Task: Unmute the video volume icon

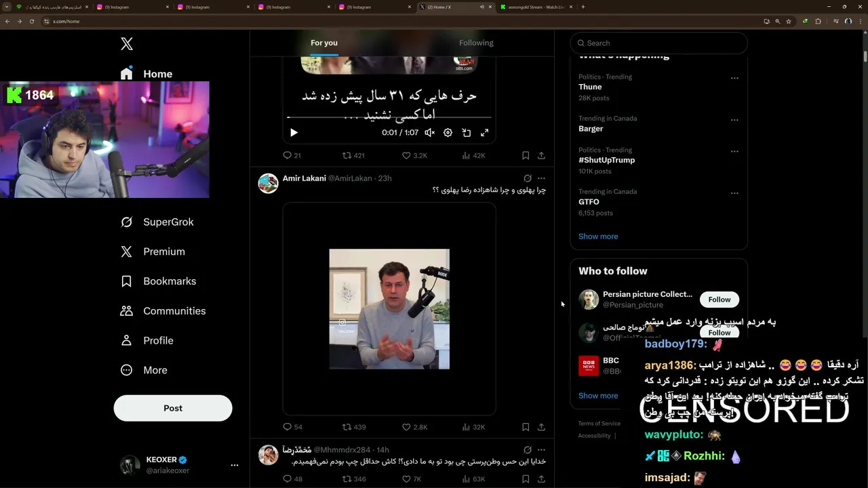Action: tap(429, 133)
